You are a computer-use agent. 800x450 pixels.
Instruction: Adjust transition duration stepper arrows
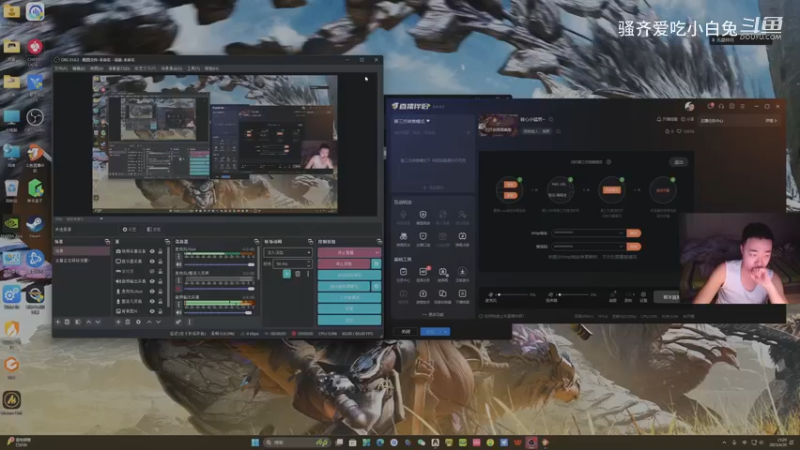(x=308, y=263)
